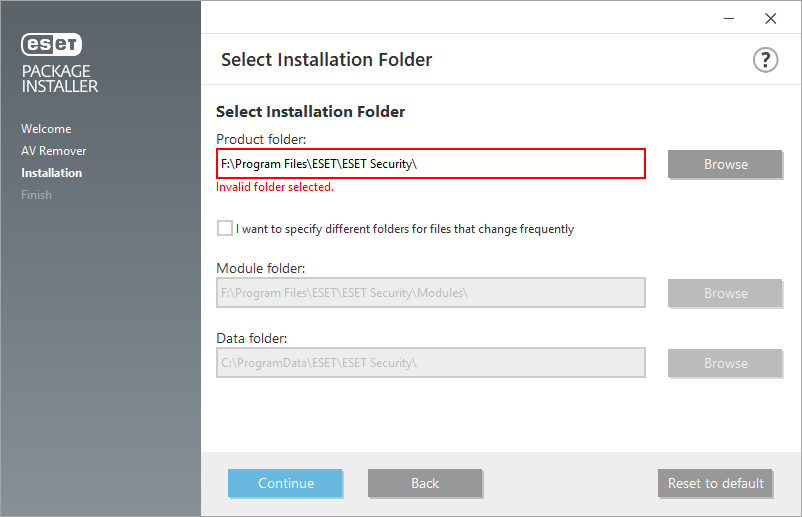
Task: Click the Module folder path field
Action: coord(431,293)
